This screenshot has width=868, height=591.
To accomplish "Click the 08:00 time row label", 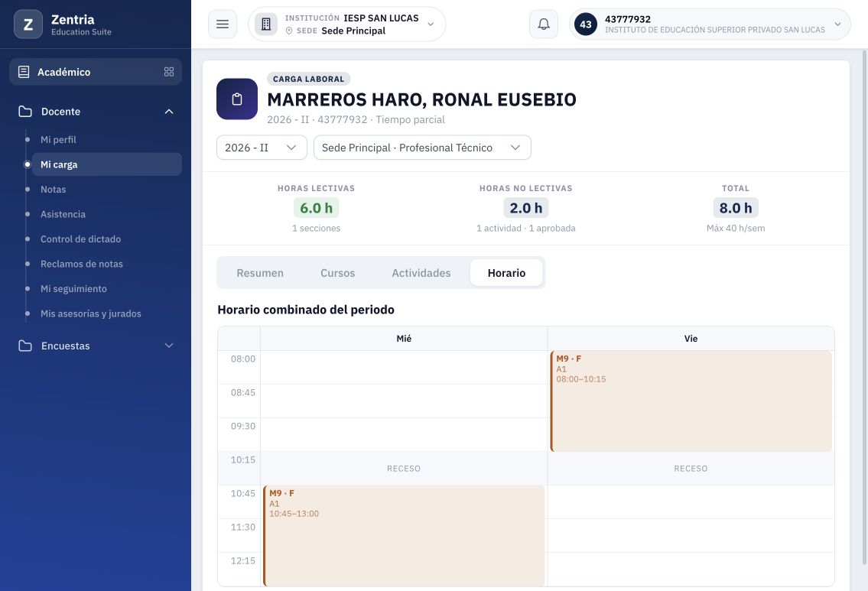I will click(x=243, y=359).
